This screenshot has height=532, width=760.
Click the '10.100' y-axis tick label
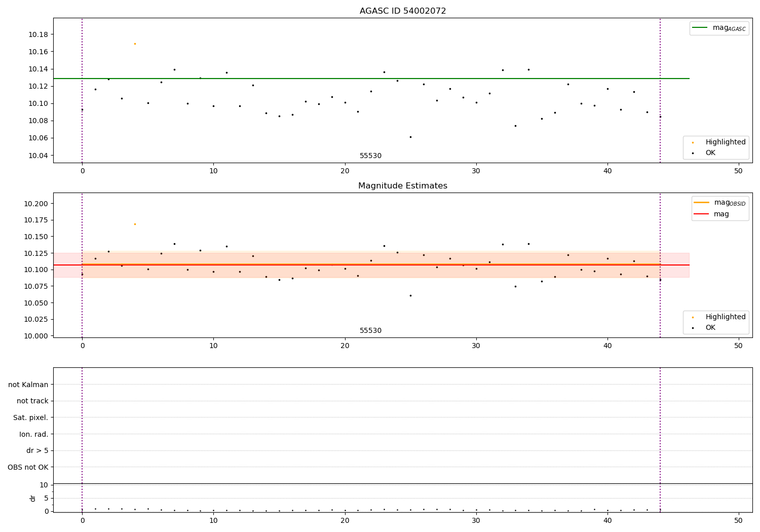(x=36, y=270)
